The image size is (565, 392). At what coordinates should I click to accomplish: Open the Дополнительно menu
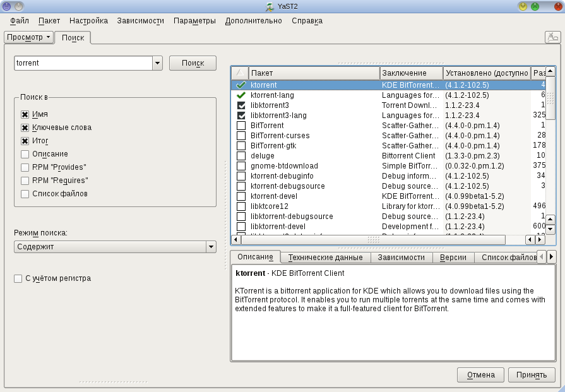coord(254,21)
